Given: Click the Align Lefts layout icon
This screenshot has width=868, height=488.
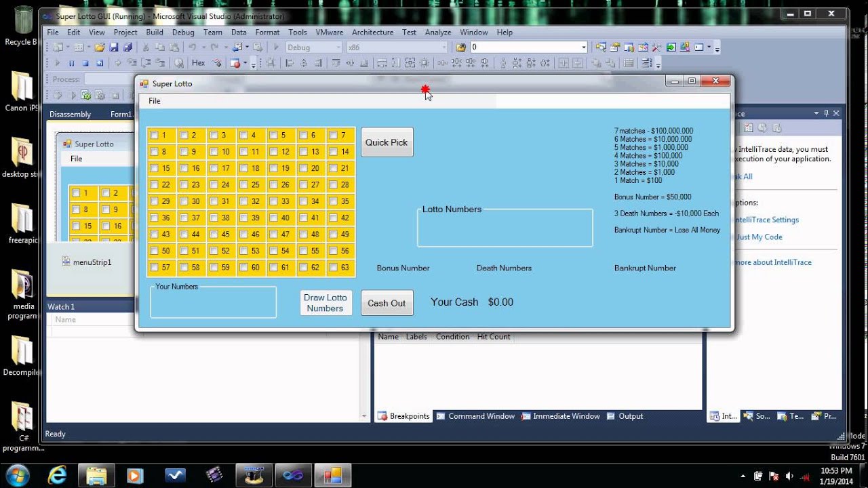Looking at the screenshot, I should point(290,63).
